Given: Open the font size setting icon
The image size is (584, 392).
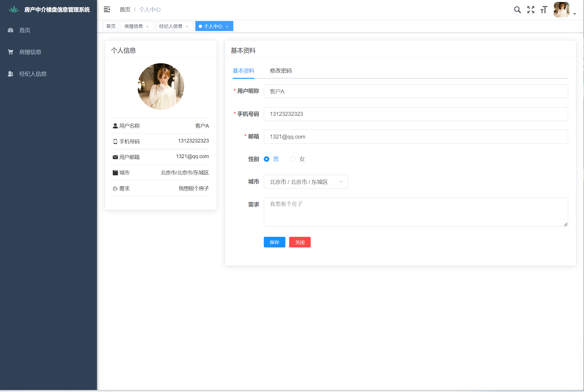Looking at the screenshot, I should pos(544,10).
